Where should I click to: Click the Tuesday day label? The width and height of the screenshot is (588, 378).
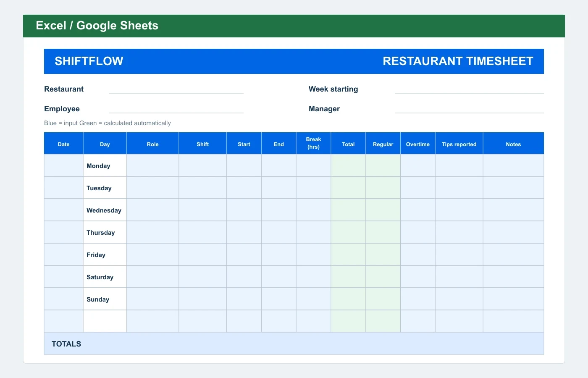(99, 188)
